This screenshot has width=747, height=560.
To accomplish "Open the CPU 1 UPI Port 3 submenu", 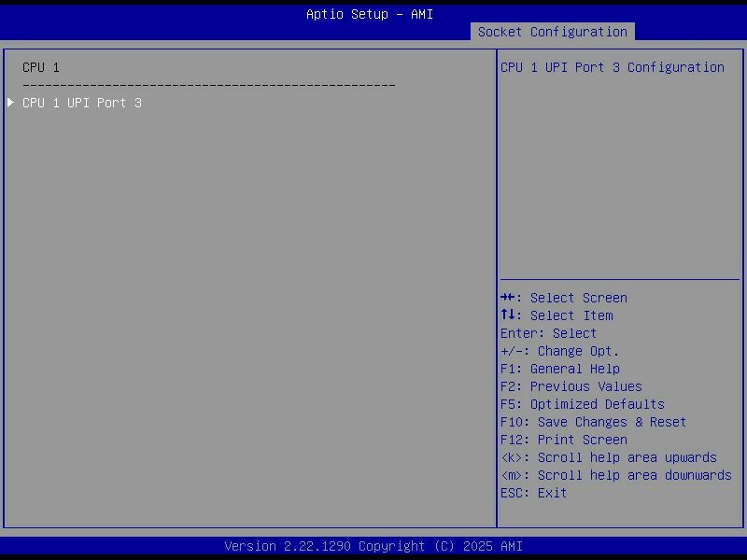I will (82, 103).
